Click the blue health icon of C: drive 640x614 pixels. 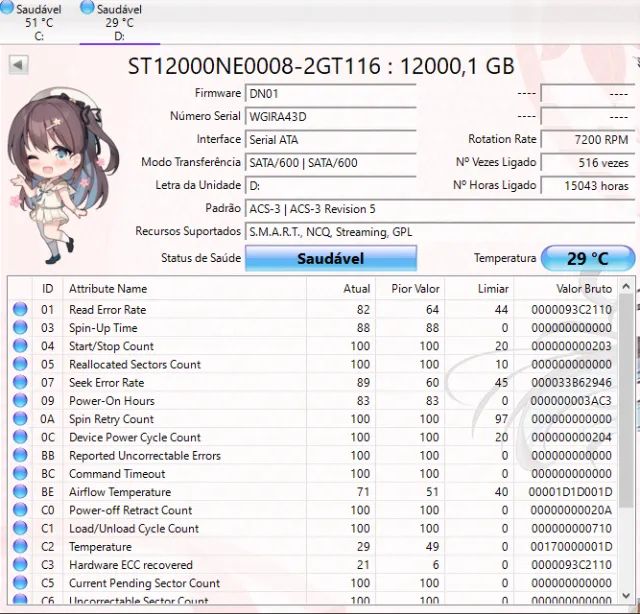tap(6, 7)
